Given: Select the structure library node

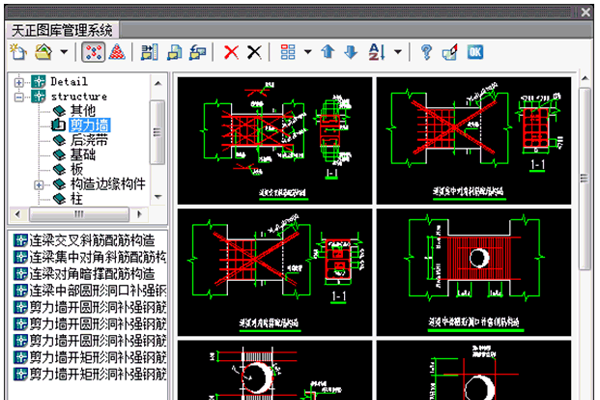Looking at the screenshot, I should (79, 96).
